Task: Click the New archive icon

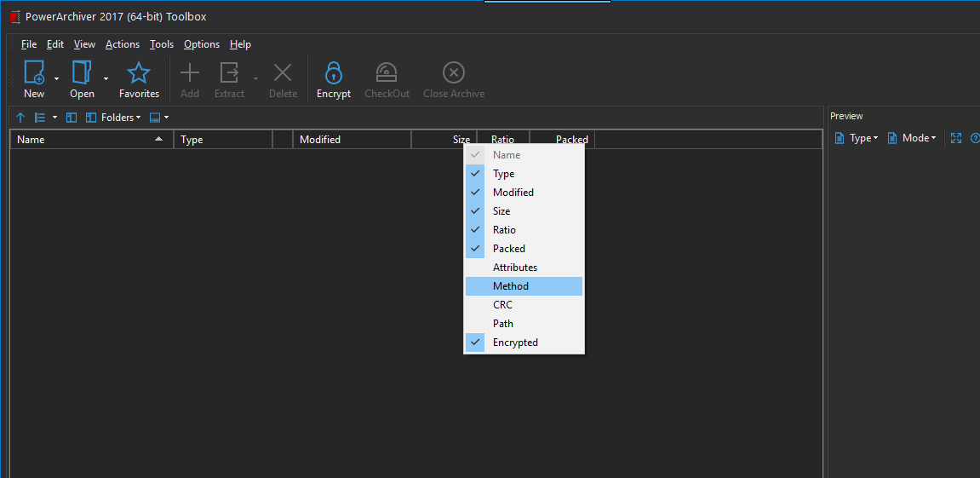Action: 34,72
